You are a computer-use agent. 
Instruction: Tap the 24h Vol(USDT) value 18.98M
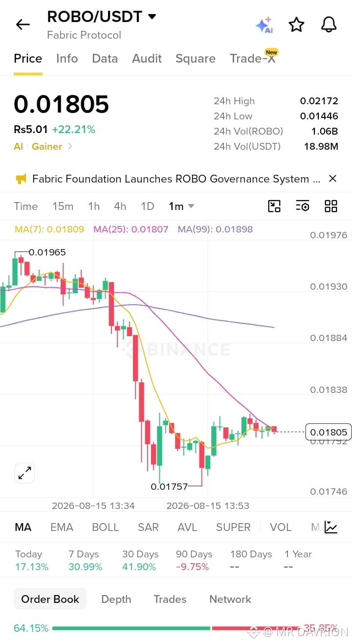[322, 146]
